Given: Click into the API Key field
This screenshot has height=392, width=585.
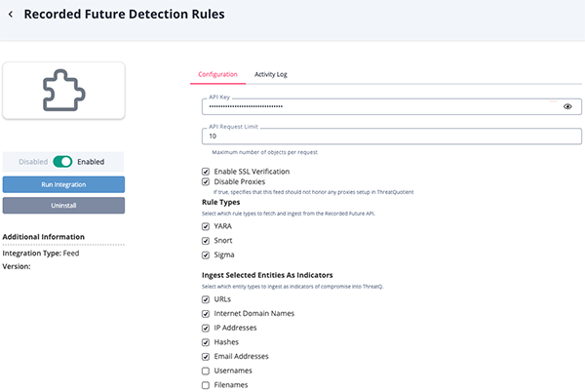Looking at the screenshot, I should tap(380, 106).
